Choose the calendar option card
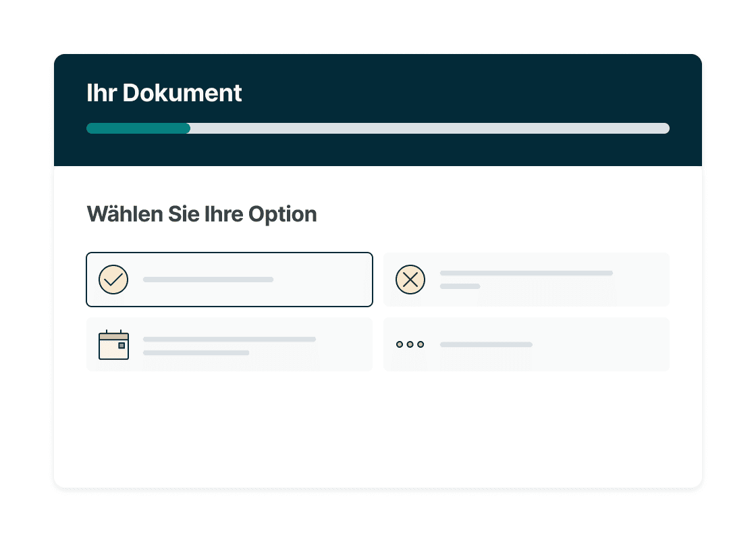Image resolution: width=756 pixels, height=551 pixels. tap(230, 344)
